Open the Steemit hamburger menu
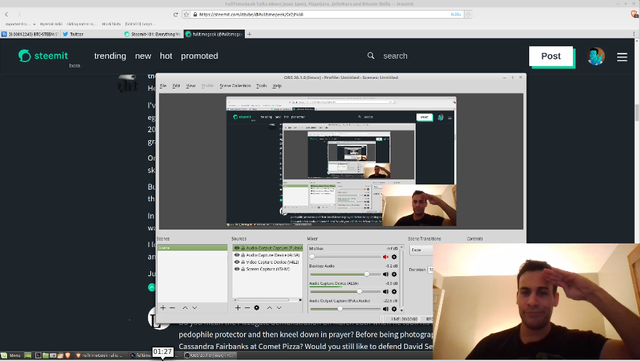Screen dimensions: 640x361 (622, 57)
